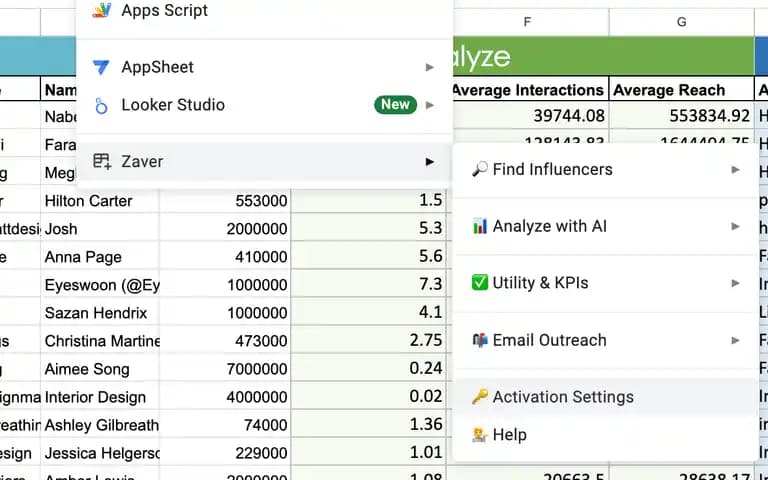Viewport: 768px width, 480px height.
Task: Select the engagement cell showing 4.1
Action: pyautogui.click(x=368, y=313)
